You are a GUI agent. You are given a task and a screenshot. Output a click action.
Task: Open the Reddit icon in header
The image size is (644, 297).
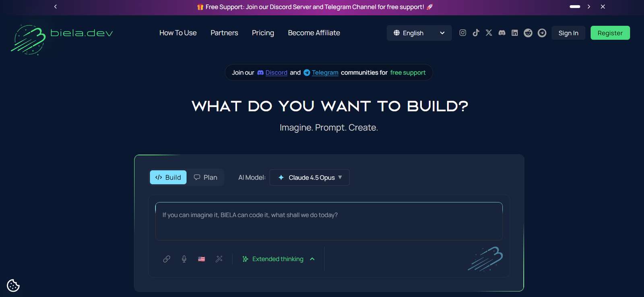coord(528,33)
